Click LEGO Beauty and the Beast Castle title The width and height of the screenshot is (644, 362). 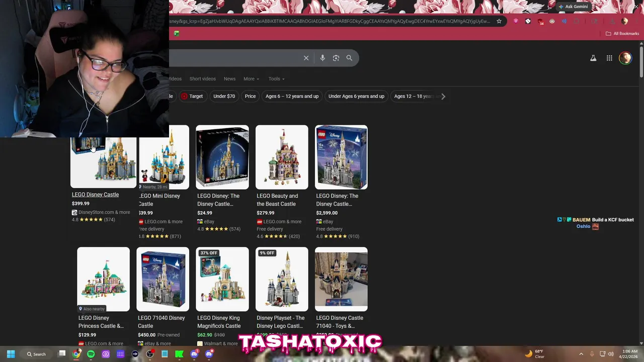coord(277,200)
